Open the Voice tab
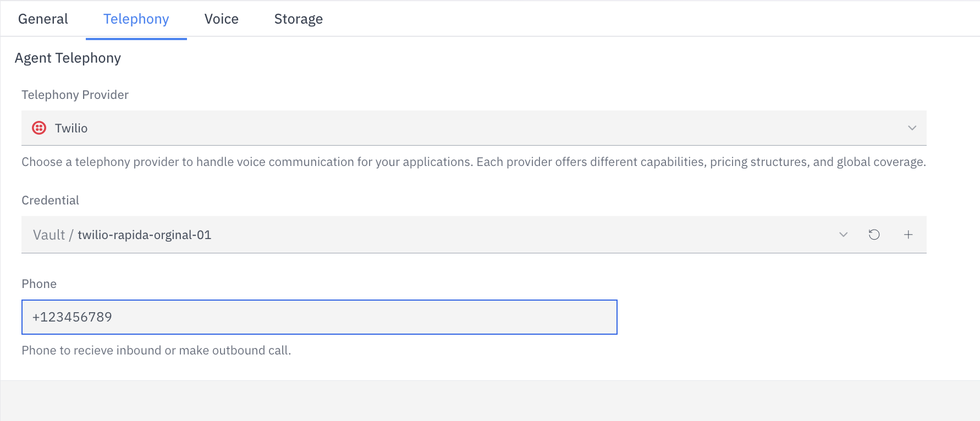The height and width of the screenshot is (421, 980). click(x=222, y=19)
